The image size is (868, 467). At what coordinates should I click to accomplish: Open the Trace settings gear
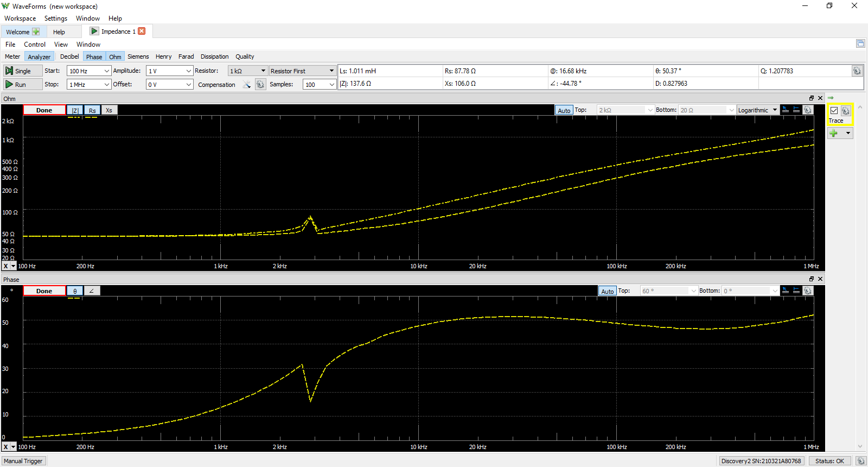[846, 111]
